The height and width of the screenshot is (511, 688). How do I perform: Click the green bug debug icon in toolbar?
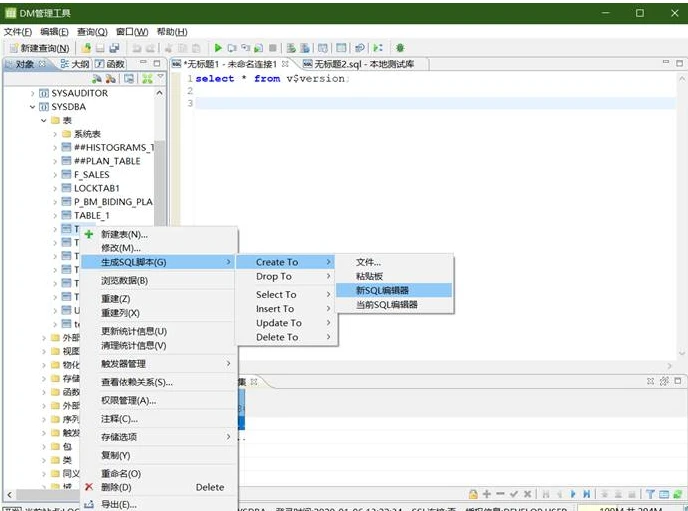click(x=400, y=48)
